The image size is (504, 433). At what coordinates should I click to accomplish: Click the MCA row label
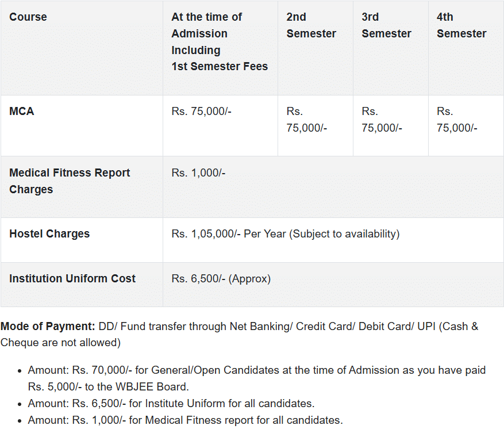[x=22, y=112]
